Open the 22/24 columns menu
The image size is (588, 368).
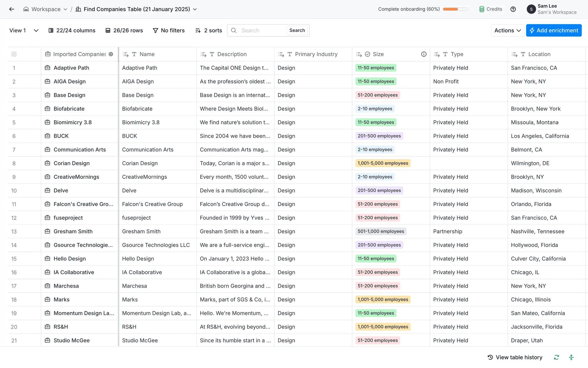[x=72, y=30]
